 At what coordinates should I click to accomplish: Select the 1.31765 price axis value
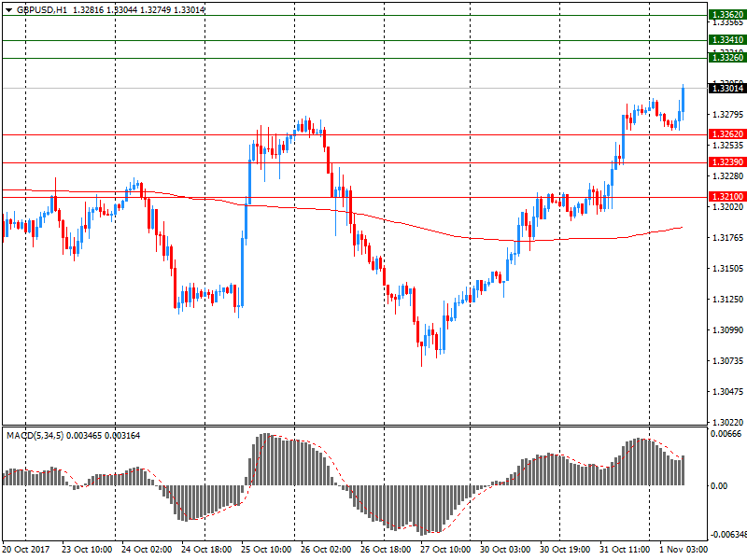click(727, 238)
